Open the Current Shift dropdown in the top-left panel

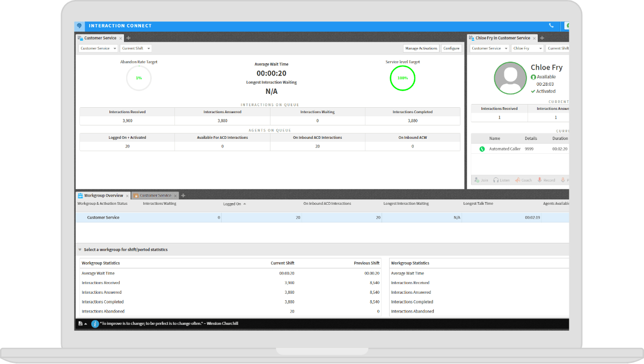136,48
